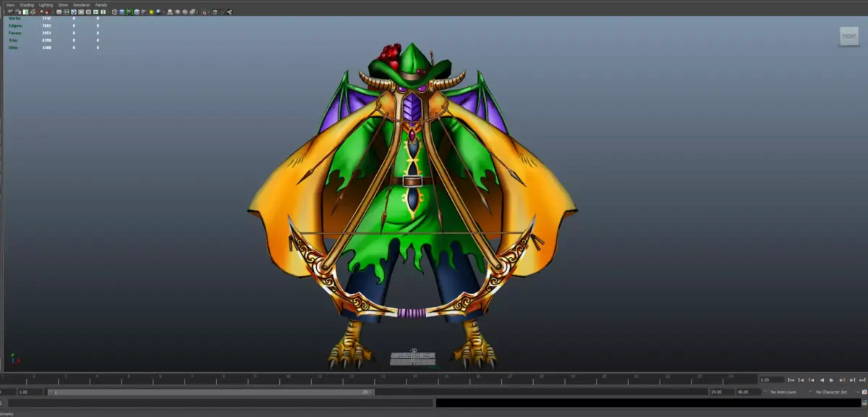868x417 pixels.
Task: Click the Shadows sphere icon
Action: point(158,12)
